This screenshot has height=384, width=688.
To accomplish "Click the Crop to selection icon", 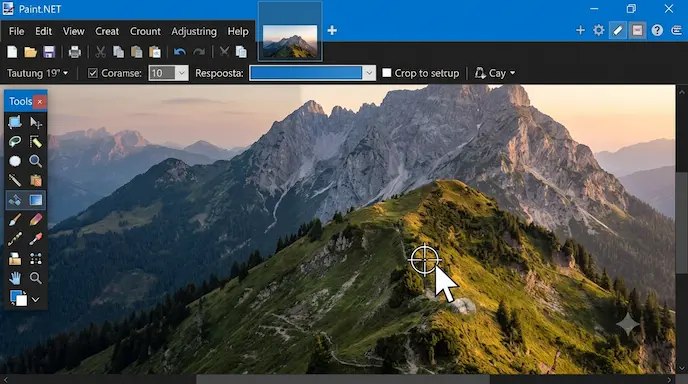I will (224, 52).
